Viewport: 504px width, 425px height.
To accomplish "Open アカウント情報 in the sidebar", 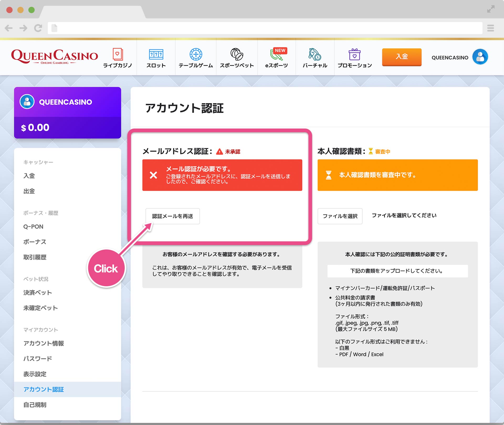I will pos(44,343).
